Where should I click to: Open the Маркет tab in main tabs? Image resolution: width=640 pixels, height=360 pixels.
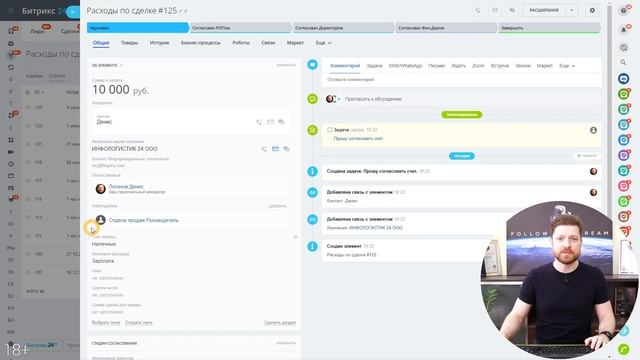point(295,43)
